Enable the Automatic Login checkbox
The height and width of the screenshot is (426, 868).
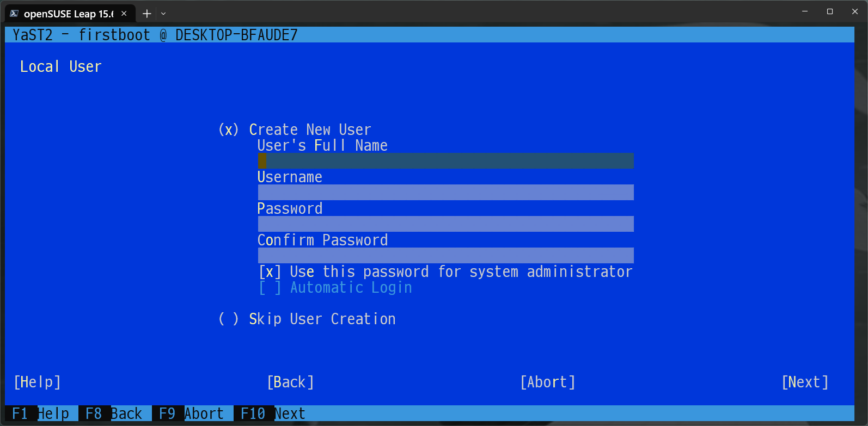click(270, 288)
